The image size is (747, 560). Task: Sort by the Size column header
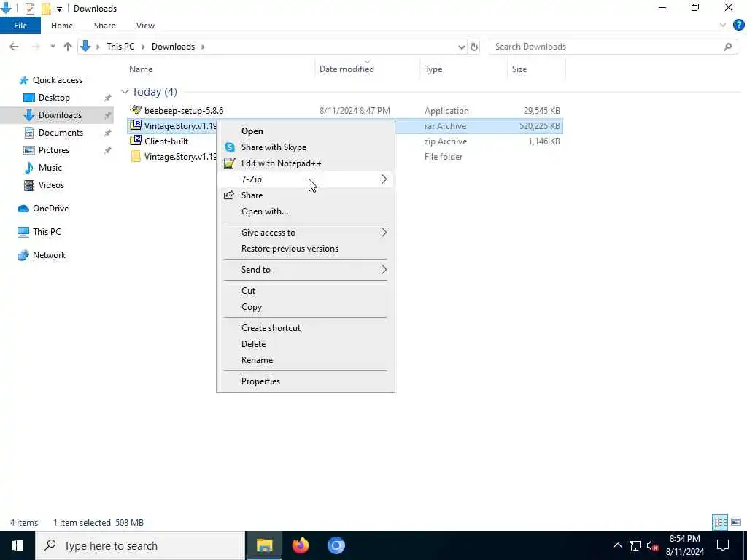[519, 69]
